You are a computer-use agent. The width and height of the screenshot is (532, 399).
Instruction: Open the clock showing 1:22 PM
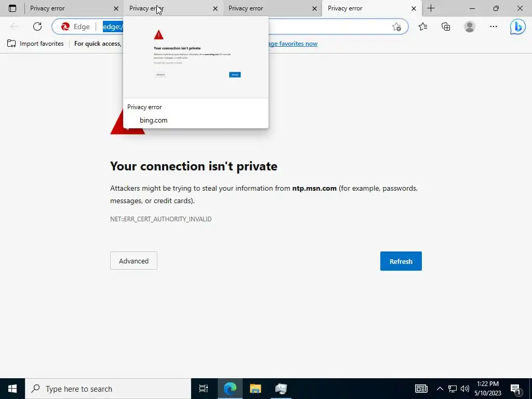coord(487,389)
